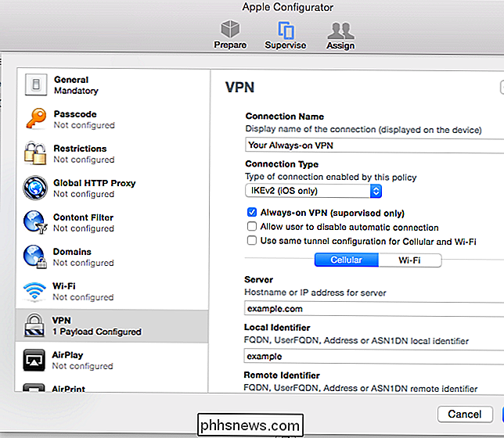Check Use same tunnel configuration option
The height and width of the screenshot is (438, 504).
[252, 241]
